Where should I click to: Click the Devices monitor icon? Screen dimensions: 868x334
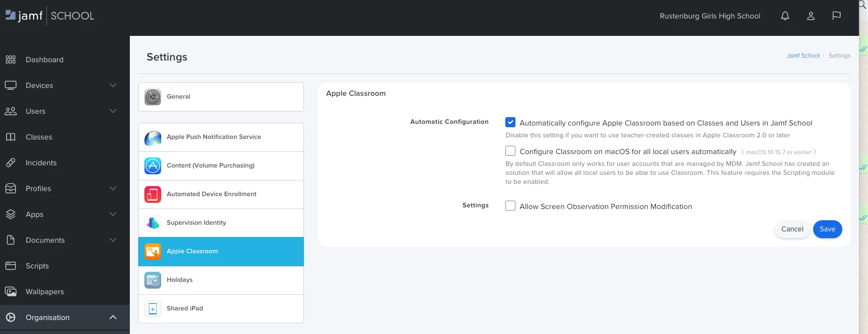coord(11,85)
